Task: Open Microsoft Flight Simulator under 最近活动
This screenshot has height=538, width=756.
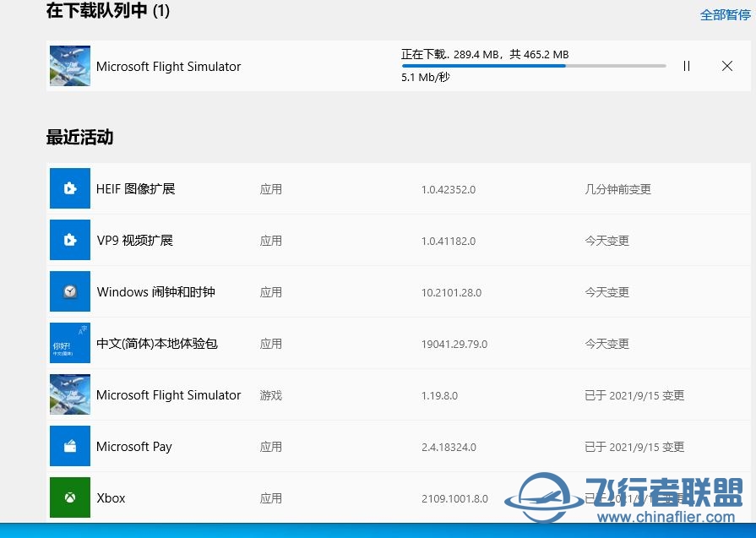Action: coord(168,395)
